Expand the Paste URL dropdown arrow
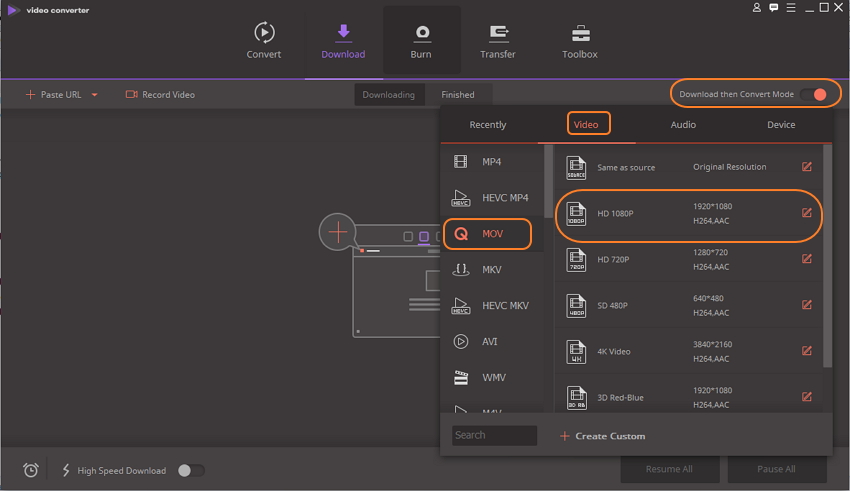 coord(94,95)
